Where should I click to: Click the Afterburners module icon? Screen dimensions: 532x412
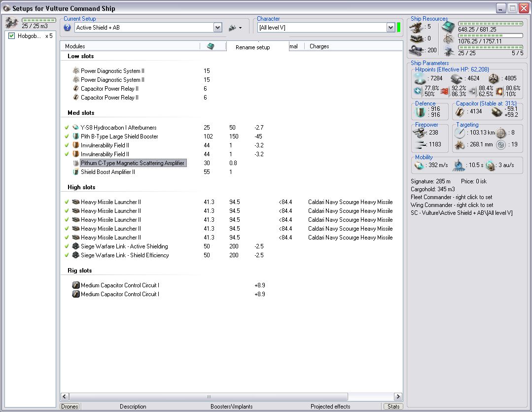(76, 128)
